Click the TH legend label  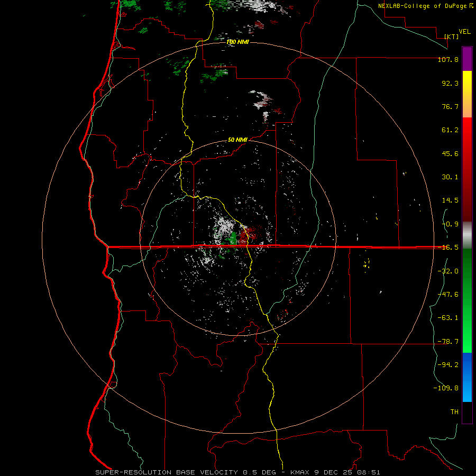coord(454,412)
